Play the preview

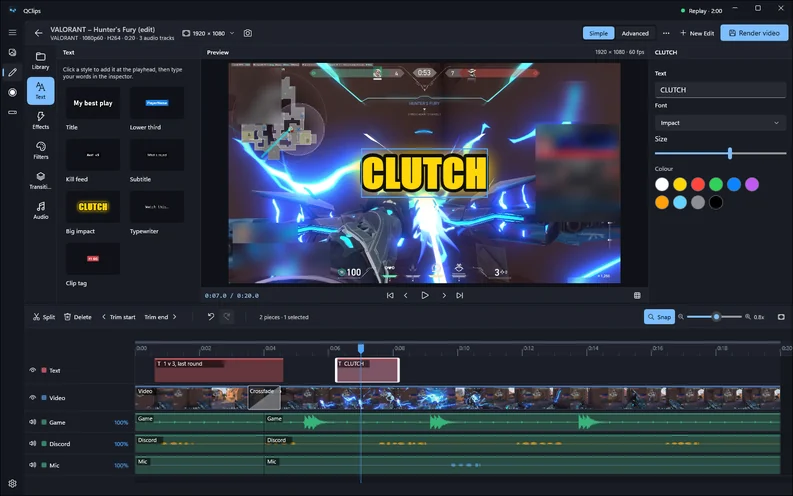[425, 295]
